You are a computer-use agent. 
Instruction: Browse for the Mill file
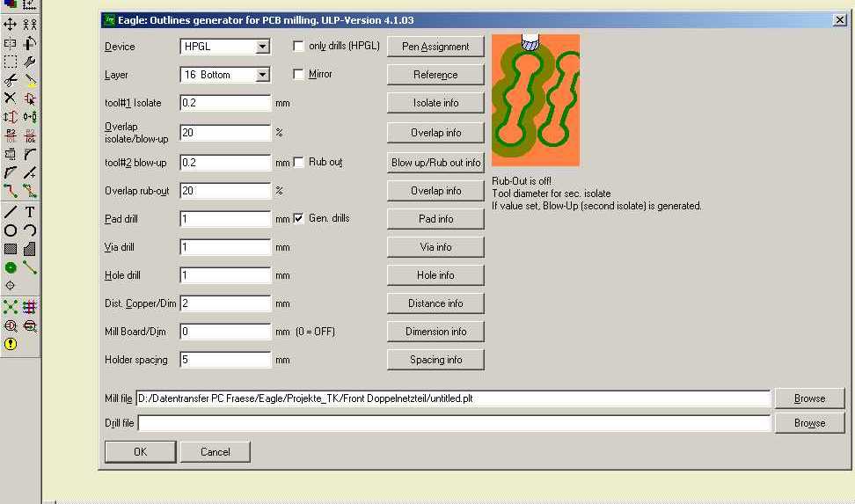809,398
